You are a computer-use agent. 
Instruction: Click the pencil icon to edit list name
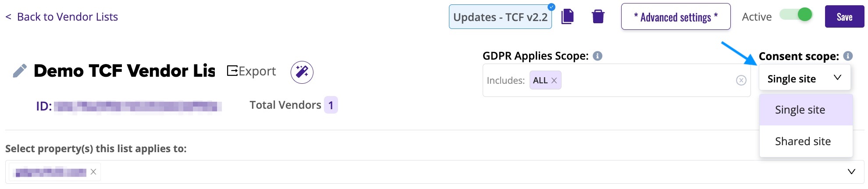20,71
